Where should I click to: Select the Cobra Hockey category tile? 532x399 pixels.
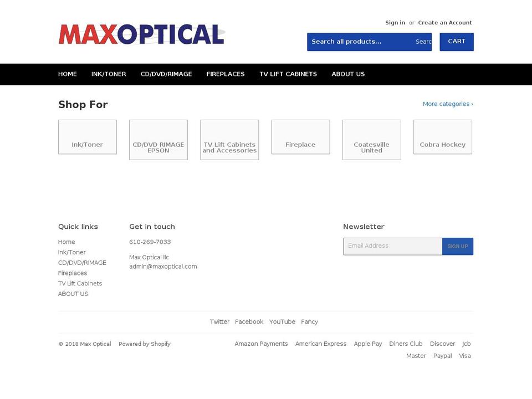(443, 137)
